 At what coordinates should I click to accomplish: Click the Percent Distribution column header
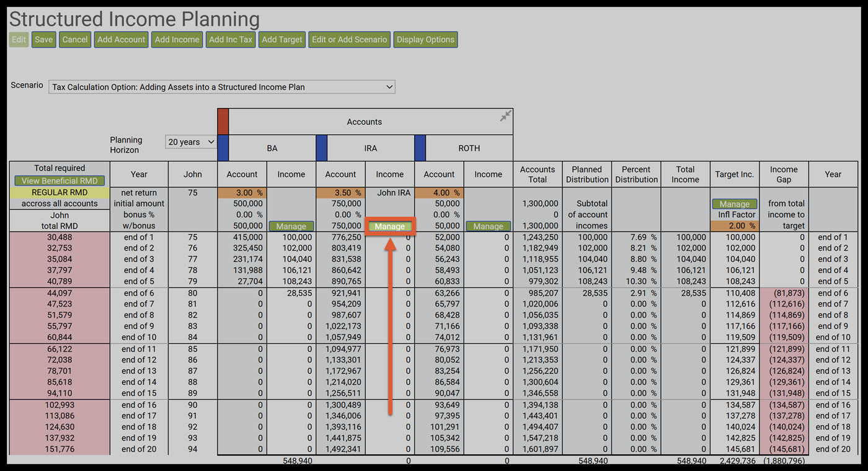[636, 174]
